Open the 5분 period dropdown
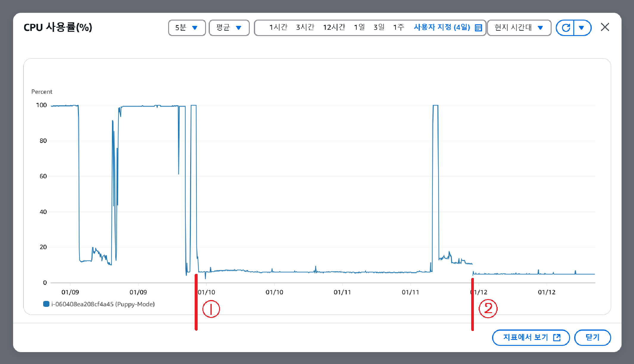634x364 pixels. point(187,28)
